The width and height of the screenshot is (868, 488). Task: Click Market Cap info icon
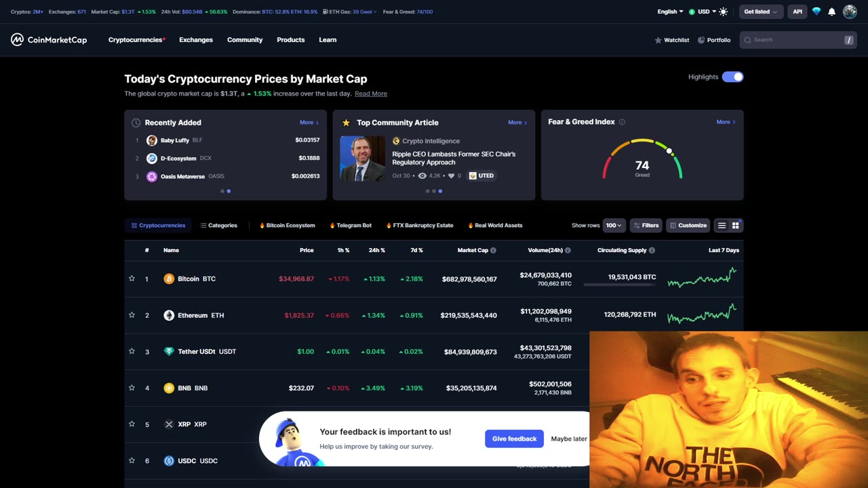(493, 250)
